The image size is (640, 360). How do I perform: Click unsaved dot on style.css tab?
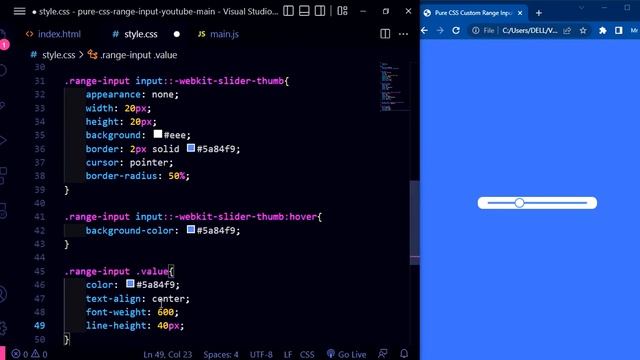coord(177,34)
